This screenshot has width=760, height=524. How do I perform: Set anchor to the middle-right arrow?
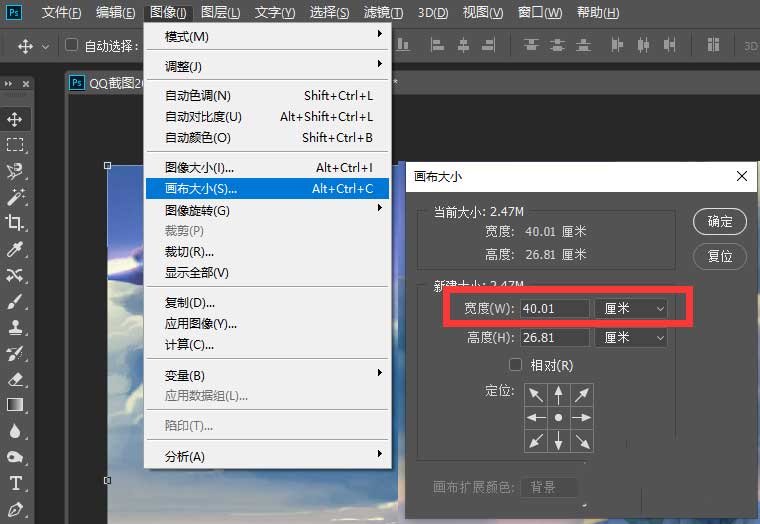pos(581,417)
